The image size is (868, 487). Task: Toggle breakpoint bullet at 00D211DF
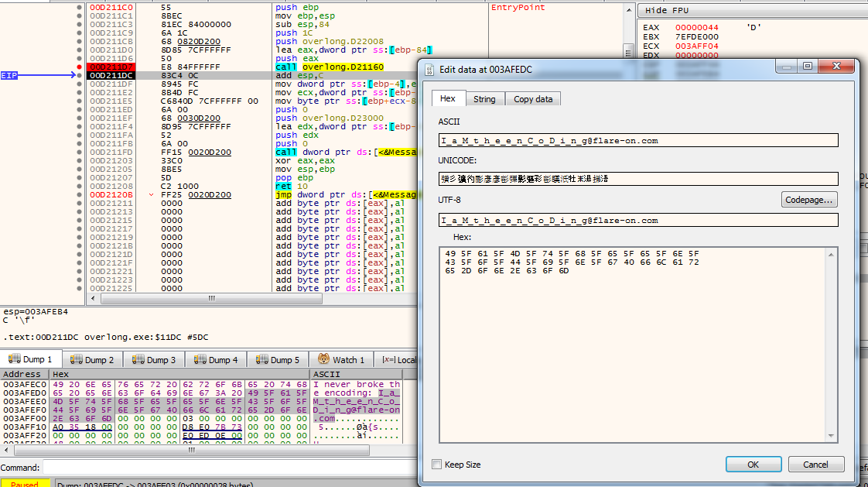(79, 84)
